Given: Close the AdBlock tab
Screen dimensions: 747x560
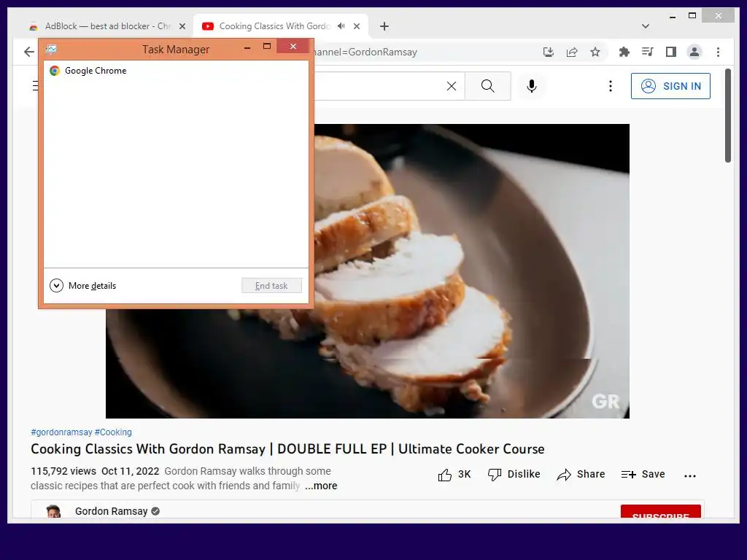Looking at the screenshot, I should 182,26.
